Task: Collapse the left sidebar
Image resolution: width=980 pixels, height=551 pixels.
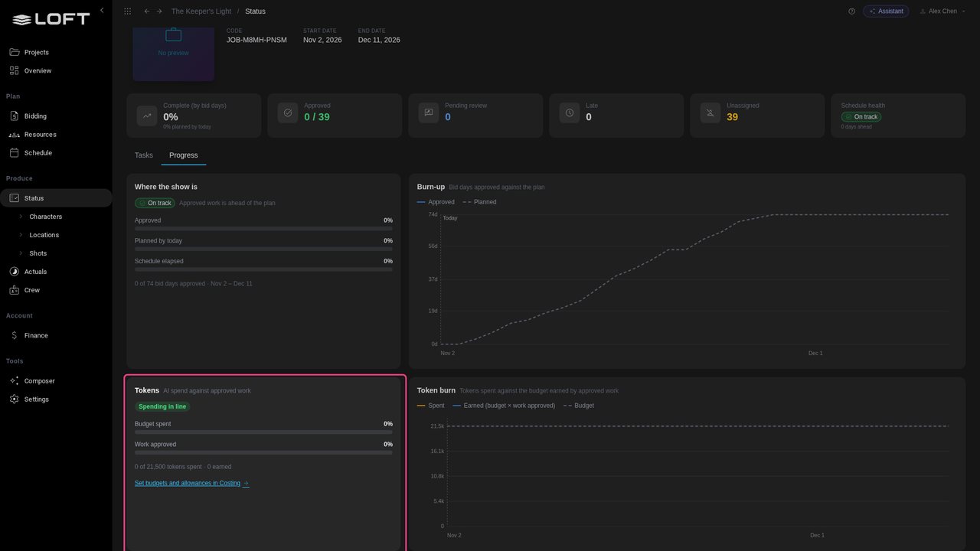Action: click(102, 10)
